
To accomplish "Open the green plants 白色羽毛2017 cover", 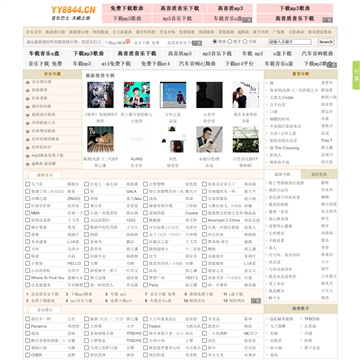I will (246, 139).
